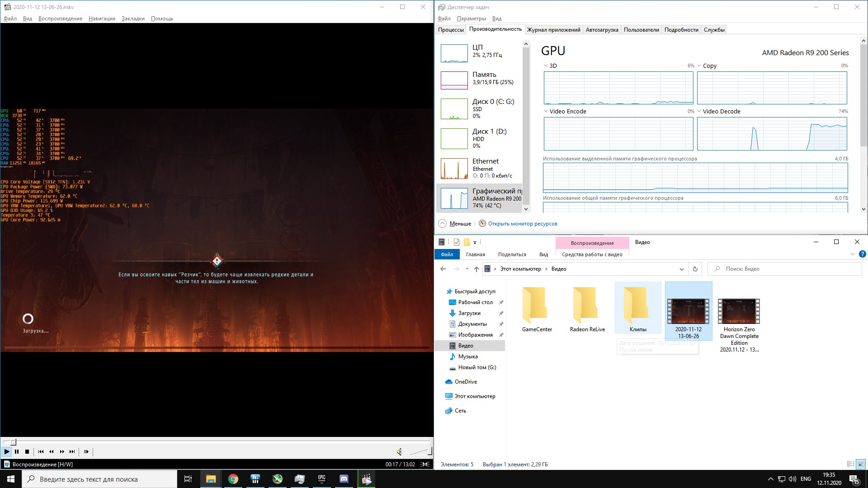Open the Discord icon on the taskbar
The width and height of the screenshot is (868, 488).
[x=344, y=479]
